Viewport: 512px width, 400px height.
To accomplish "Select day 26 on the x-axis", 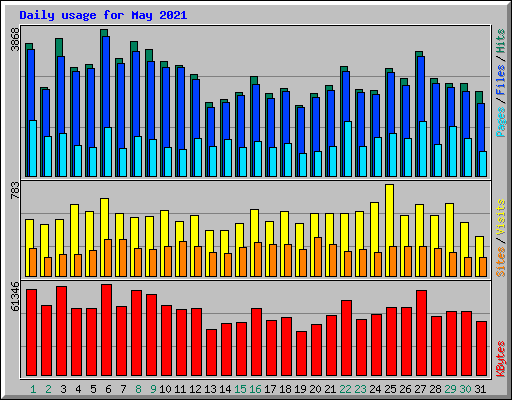I will point(405,389).
